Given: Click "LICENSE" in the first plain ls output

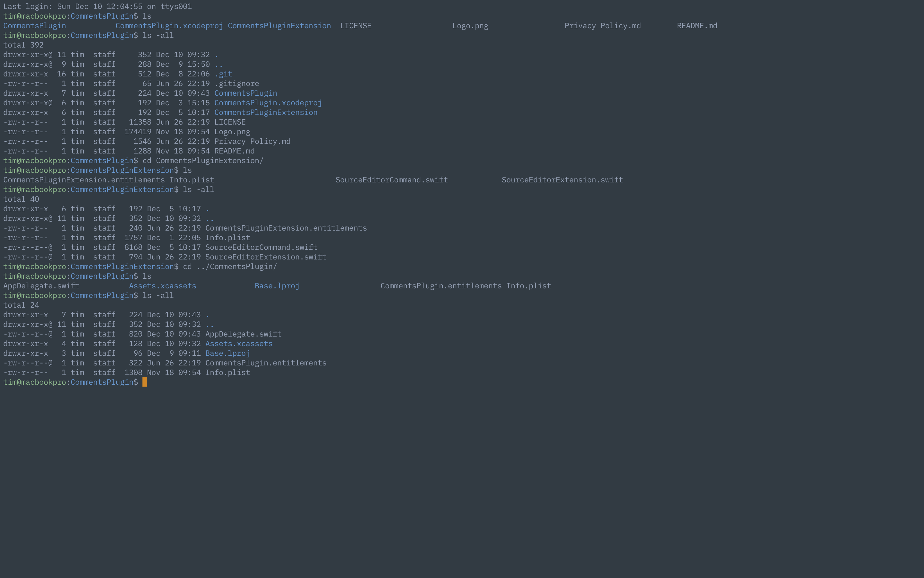Looking at the screenshot, I should tap(356, 26).
